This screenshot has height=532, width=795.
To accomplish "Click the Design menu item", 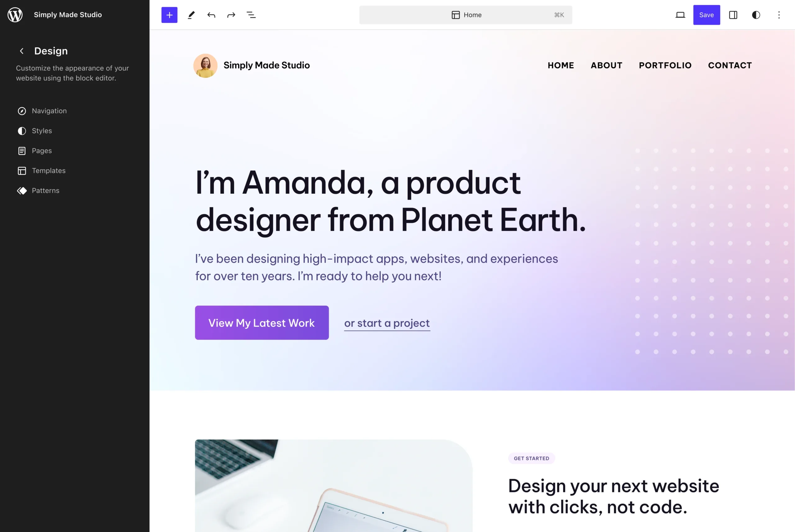I will 51,51.
